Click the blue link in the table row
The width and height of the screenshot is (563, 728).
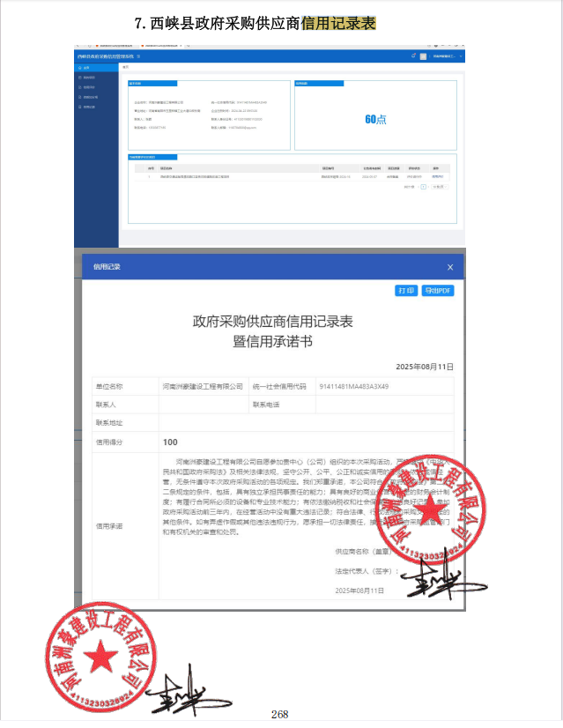point(436,177)
